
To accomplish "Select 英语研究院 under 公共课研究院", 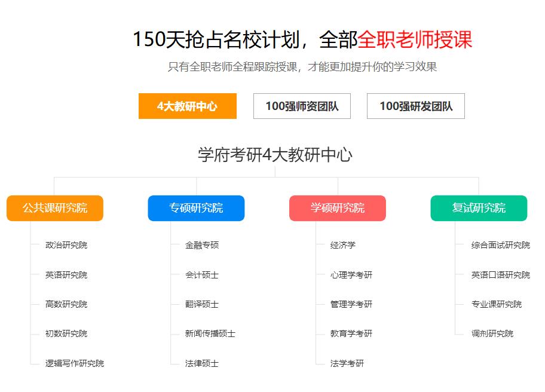I will (x=66, y=275).
